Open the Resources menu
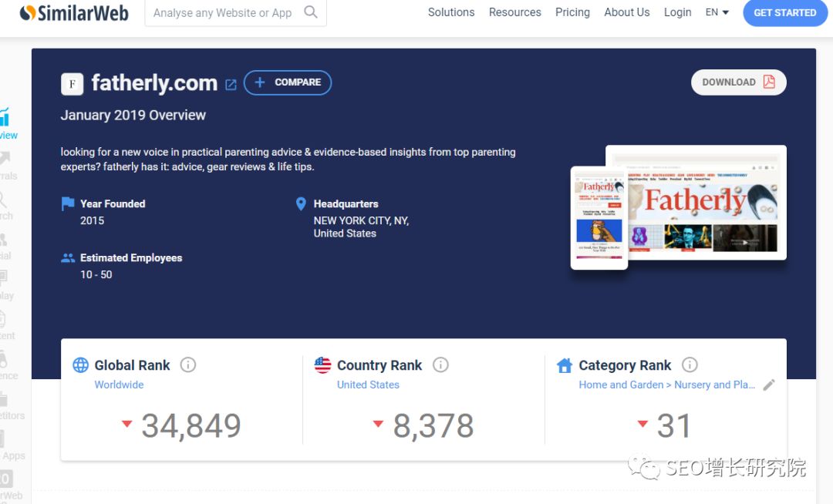This screenshot has width=833, height=504. 514,12
